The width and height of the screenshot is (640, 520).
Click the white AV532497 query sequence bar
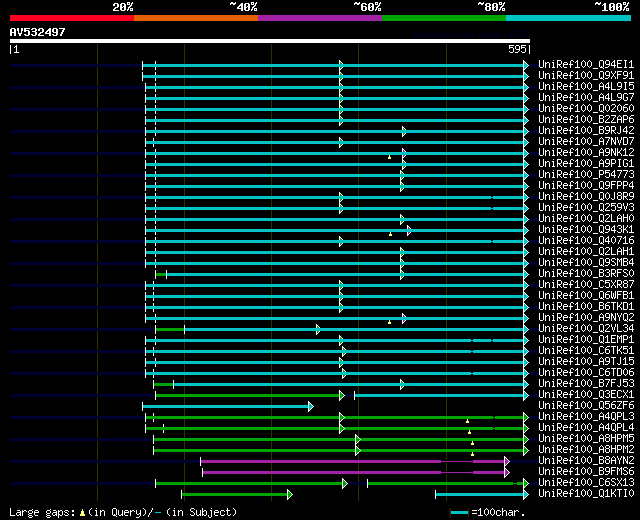(x=269, y=41)
